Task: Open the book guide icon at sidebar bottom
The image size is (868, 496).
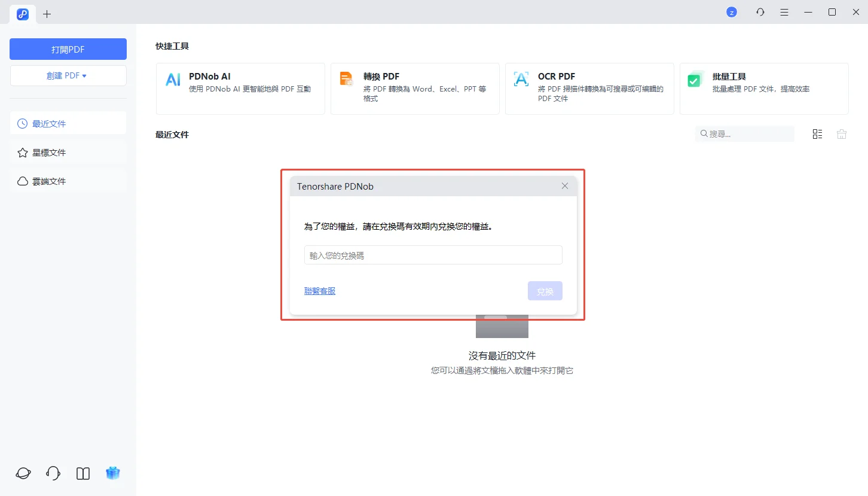Action: pos(83,474)
